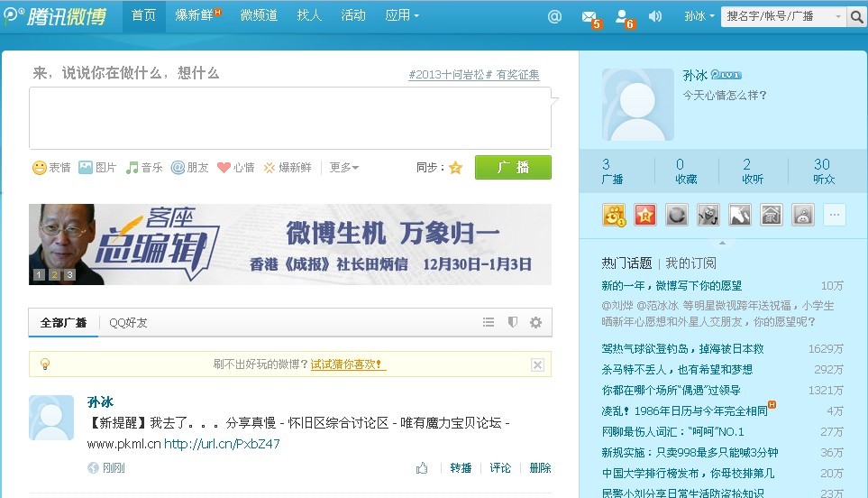The image size is (868, 498).
Task: Like the post with thumbs-up icon
Action: [x=422, y=468]
